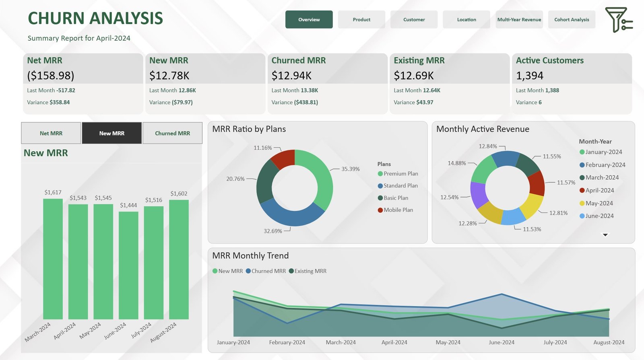Click the May-2024 legend marker
Screen dimensions: 644x360
pos(582,203)
